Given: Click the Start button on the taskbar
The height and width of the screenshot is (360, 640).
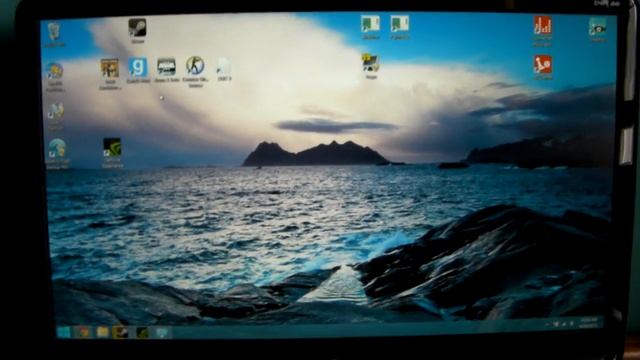Looking at the screenshot, I should click(x=64, y=332).
